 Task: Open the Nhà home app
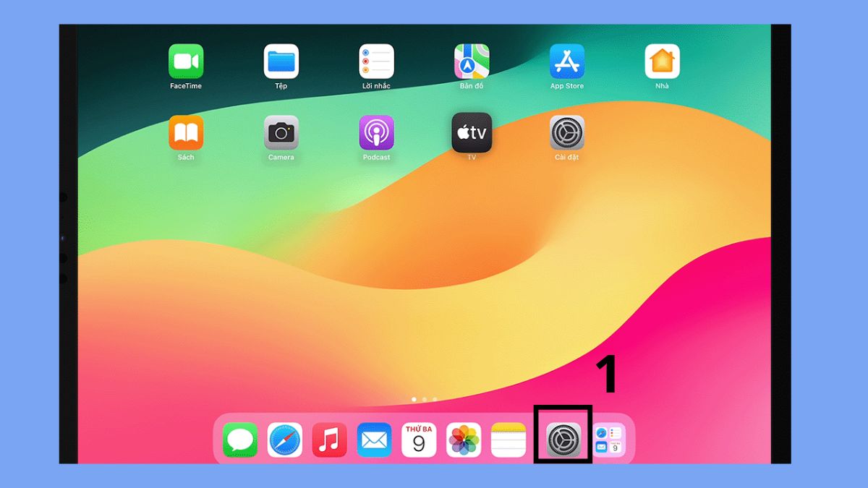[662, 61]
